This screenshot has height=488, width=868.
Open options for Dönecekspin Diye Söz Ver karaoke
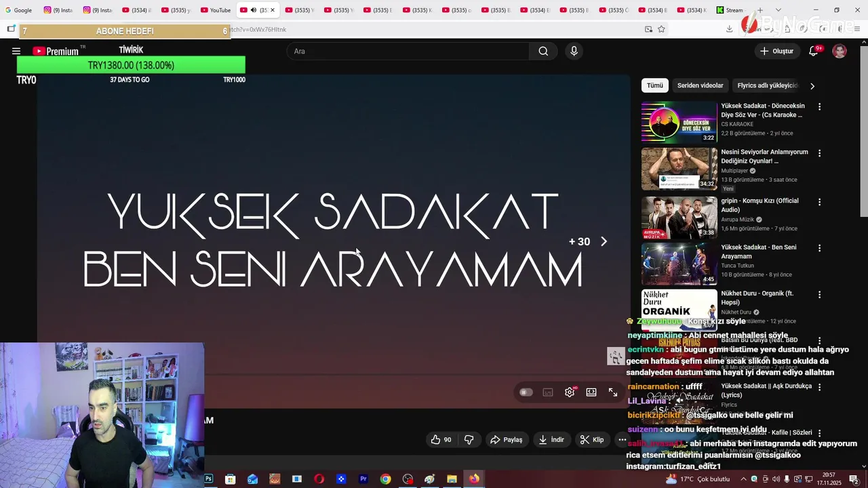[819, 107]
